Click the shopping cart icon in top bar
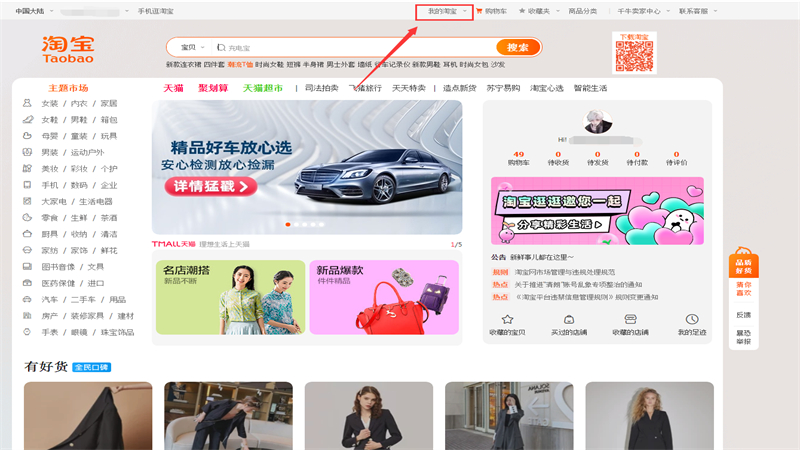This screenshot has height=450, width=800. pos(479,11)
